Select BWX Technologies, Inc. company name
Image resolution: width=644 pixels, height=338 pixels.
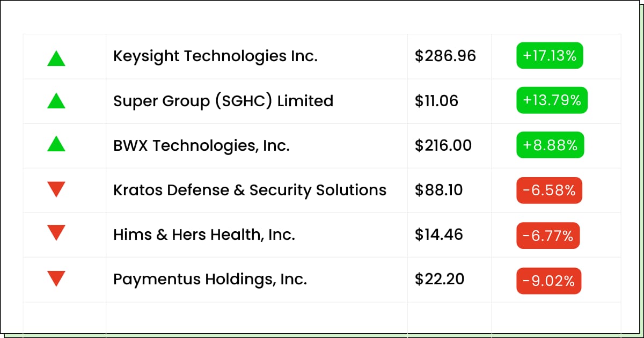click(x=201, y=145)
